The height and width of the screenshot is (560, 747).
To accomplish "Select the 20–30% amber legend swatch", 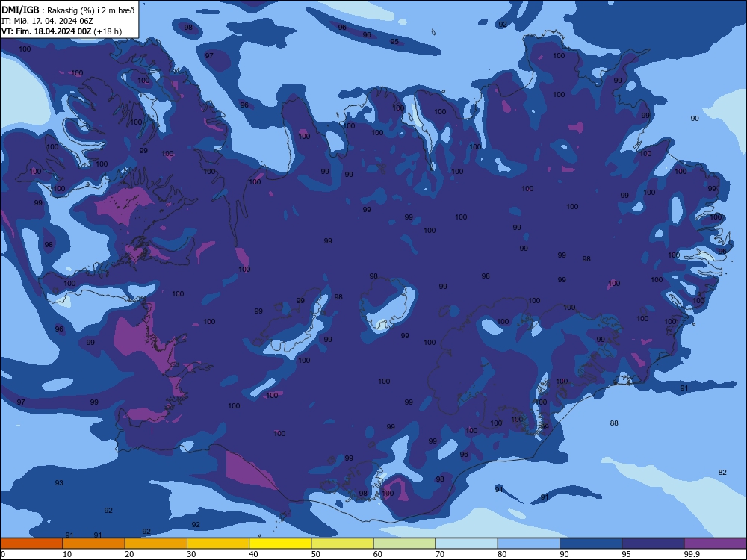I will coord(156,544).
